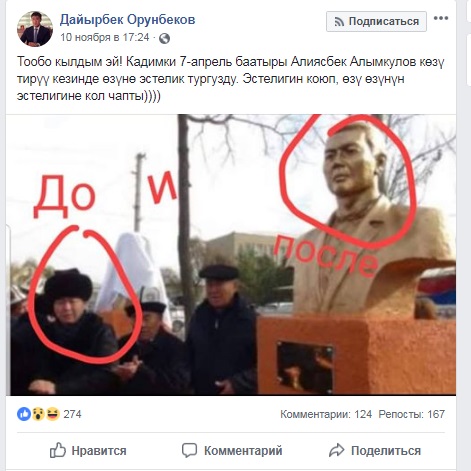Click the public globe privacy icon
The image size is (471, 471).
click(x=164, y=39)
